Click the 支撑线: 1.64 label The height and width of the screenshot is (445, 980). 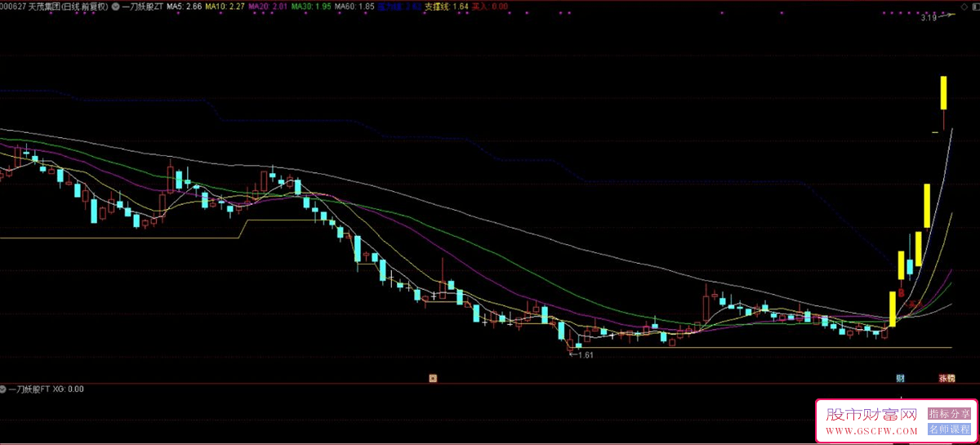pyautogui.click(x=447, y=6)
